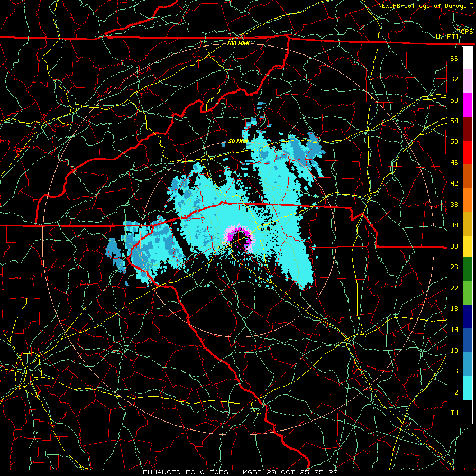This screenshot has height=476, width=476.
Task: Click the legend value "34"
Action: tap(454, 225)
